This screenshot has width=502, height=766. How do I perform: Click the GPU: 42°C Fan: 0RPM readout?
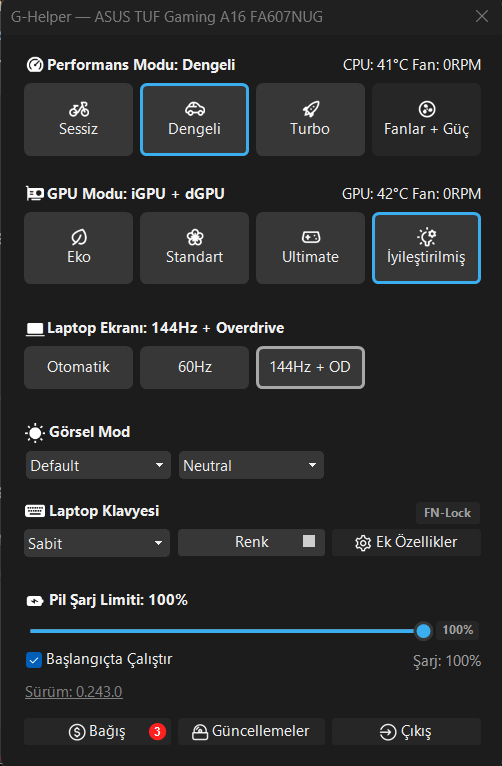tap(412, 194)
